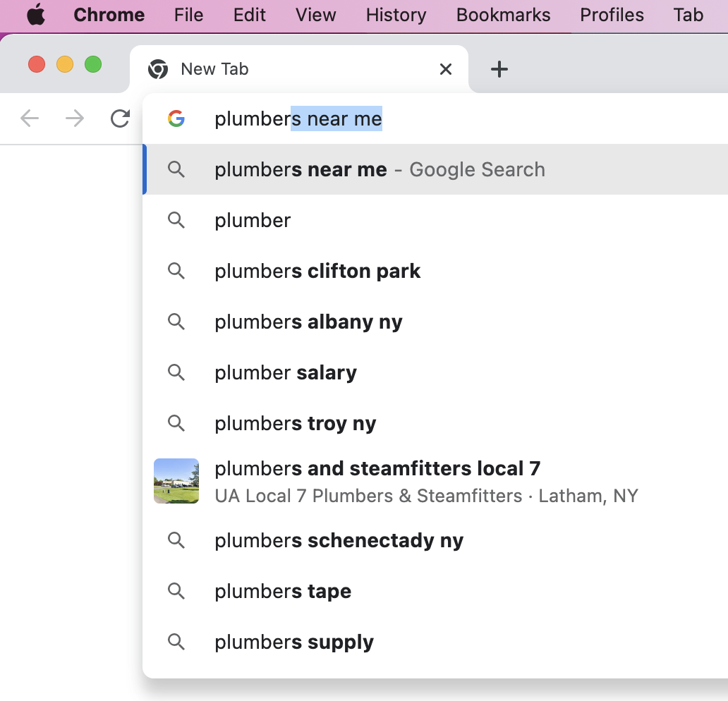Close the New Tab tab
The width and height of the screenshot is (728, 701).
(445, 69)
